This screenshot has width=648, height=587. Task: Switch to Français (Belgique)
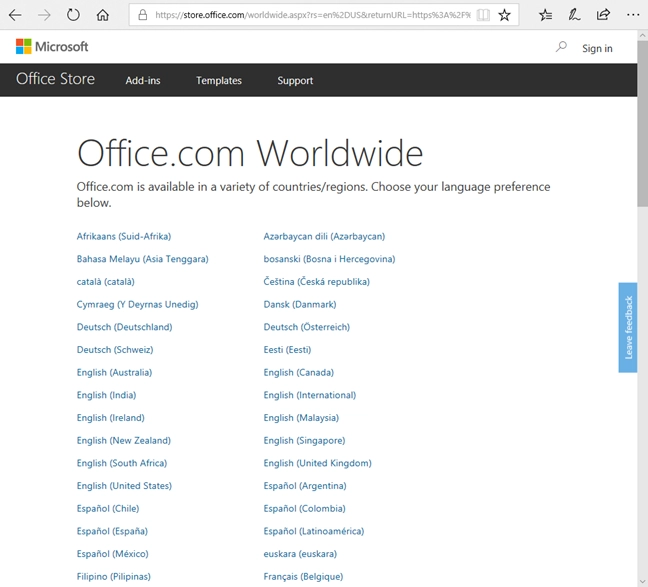pos(303,576)
